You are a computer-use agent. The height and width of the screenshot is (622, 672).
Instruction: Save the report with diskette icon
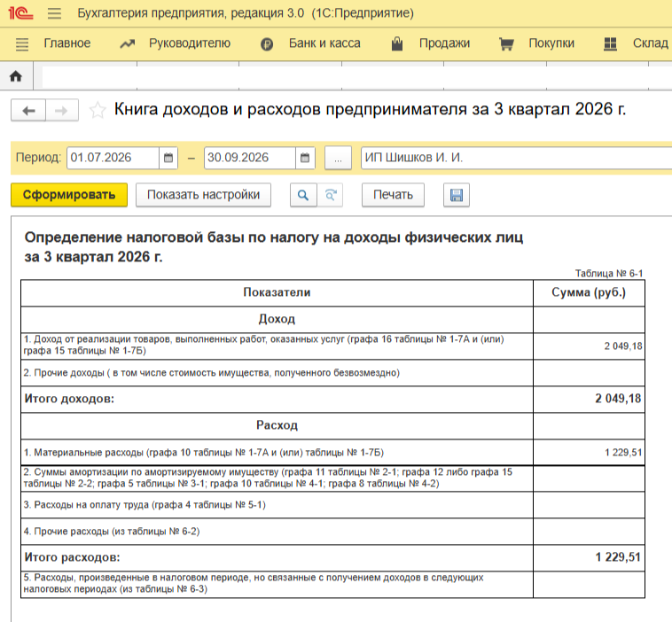tap(457, 195)
